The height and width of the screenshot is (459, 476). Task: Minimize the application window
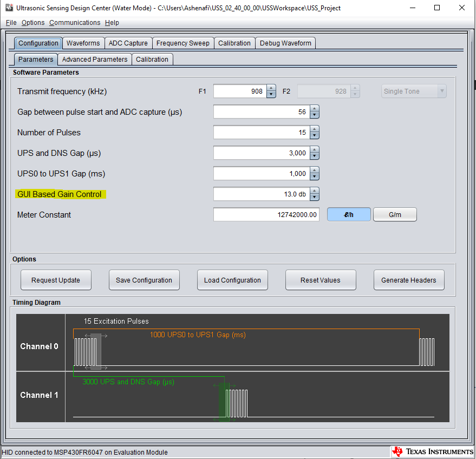(413, 8)
